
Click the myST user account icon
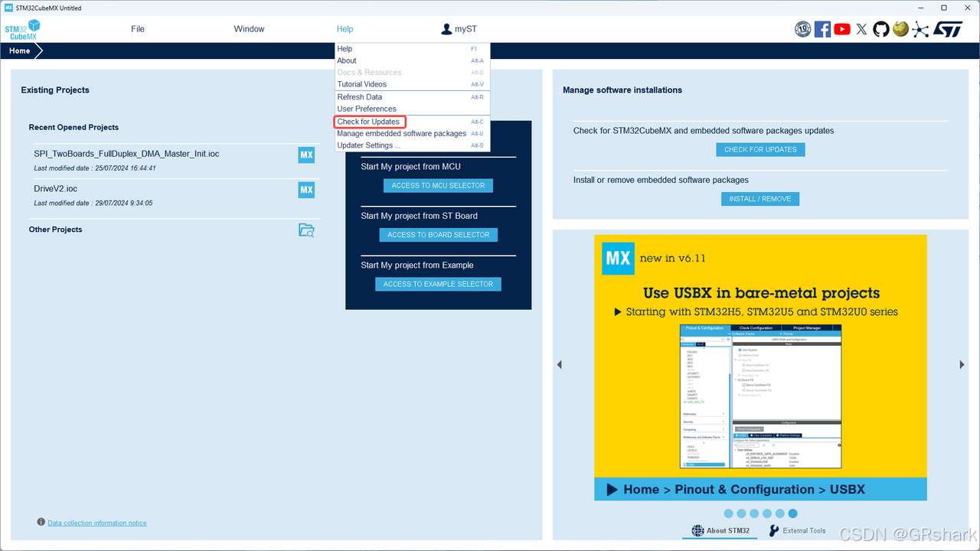446,29
